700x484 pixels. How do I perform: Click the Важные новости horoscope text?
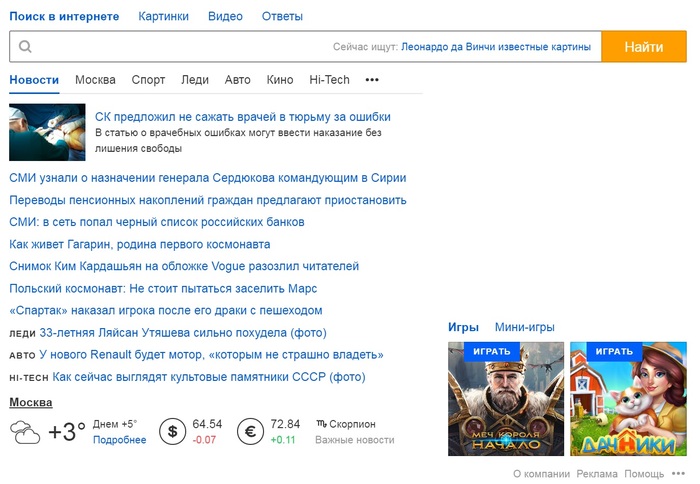pos(355,440)
